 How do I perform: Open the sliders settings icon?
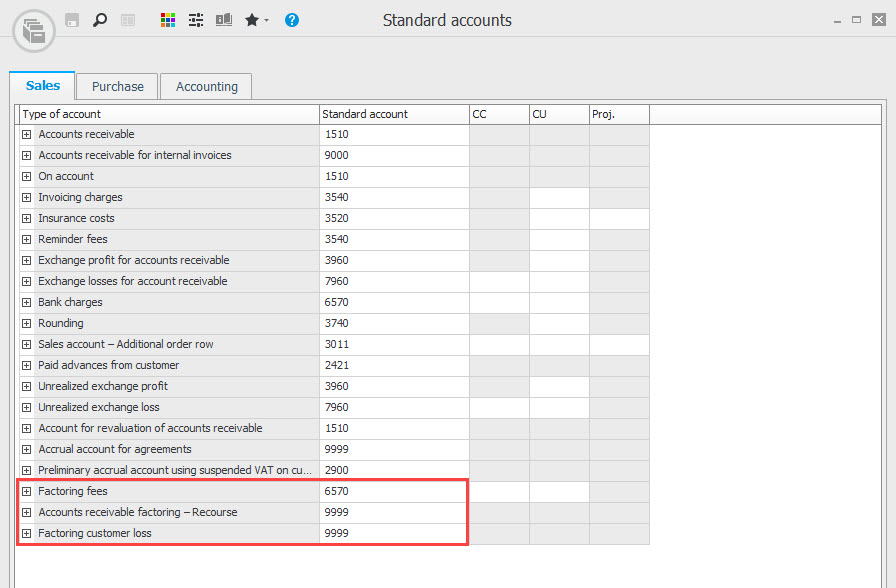[x=196, y=20]
